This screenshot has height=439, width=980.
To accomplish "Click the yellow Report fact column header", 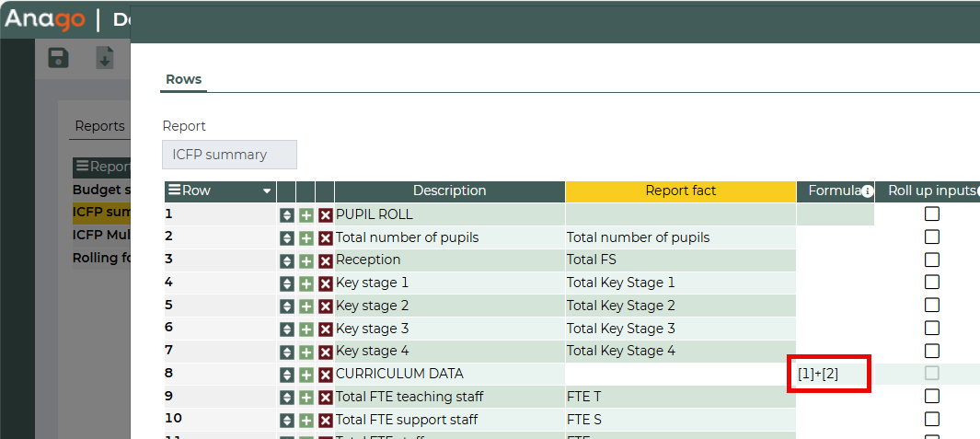I will coord(680,191).
